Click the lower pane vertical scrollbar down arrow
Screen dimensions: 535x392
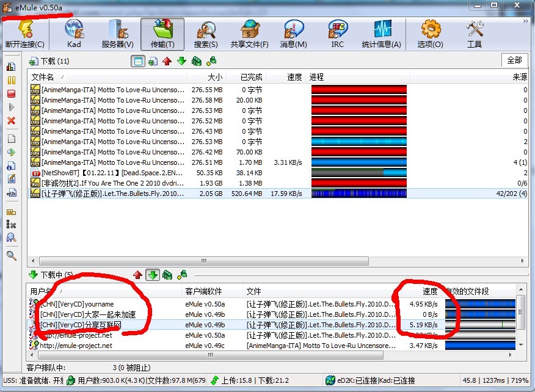[521, 345]
